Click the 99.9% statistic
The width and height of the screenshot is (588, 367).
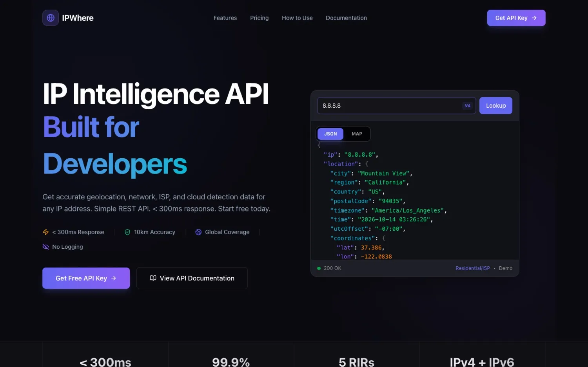pos(231,362)
